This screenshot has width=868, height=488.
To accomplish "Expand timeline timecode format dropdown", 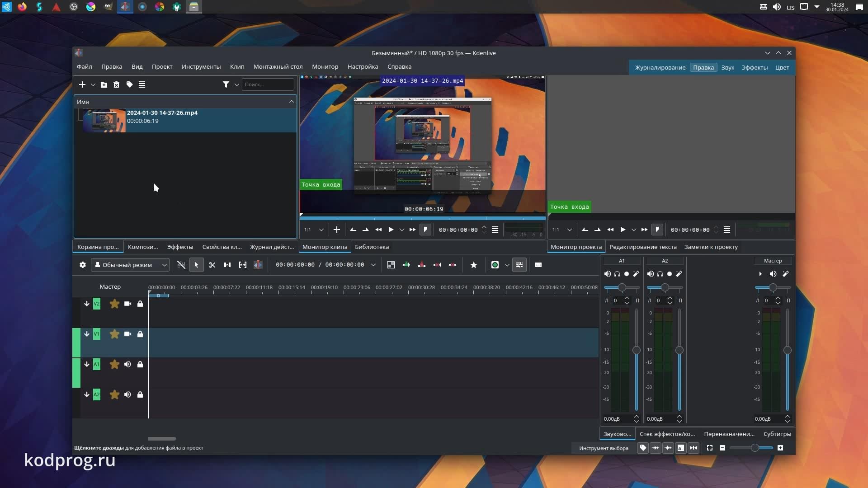I will 373,265.
